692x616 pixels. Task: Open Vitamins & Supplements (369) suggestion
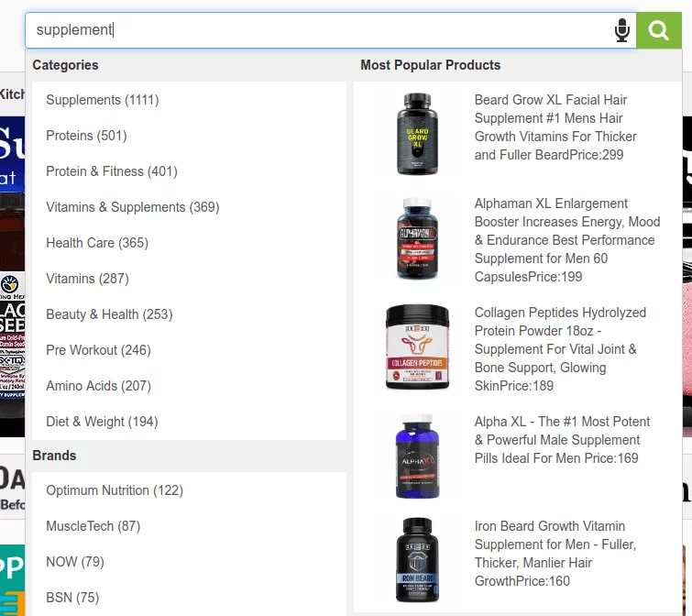[132, 207]
